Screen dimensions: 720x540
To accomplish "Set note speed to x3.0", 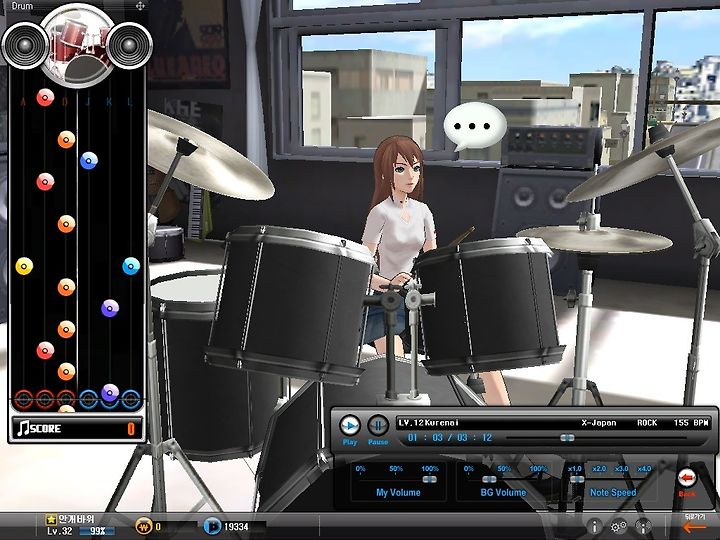I will [x=622, y=469].
